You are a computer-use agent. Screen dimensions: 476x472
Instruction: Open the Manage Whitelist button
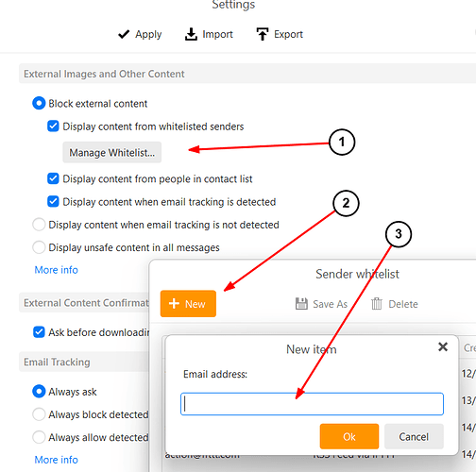pyautogui.click(x=111, y=152)
